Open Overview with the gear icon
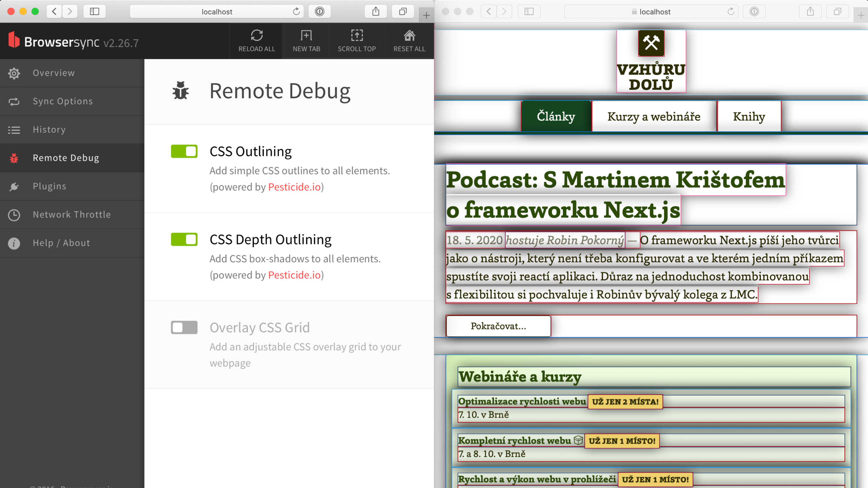The height and width of the screenshot is (488, 868). coord(14,73)
